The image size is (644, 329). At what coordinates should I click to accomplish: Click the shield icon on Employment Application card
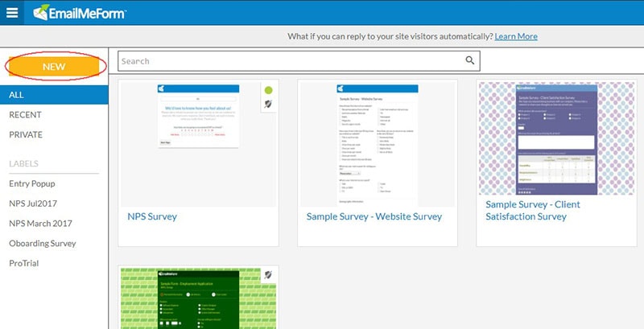tap(269, 274)
